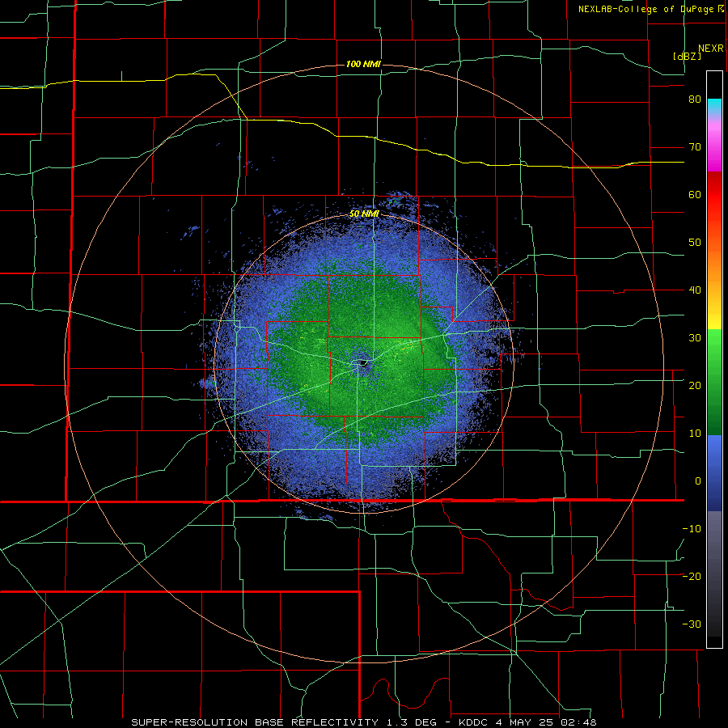
Task: Click the NEXR label near the legend
Action: click(x=711, y=49)
